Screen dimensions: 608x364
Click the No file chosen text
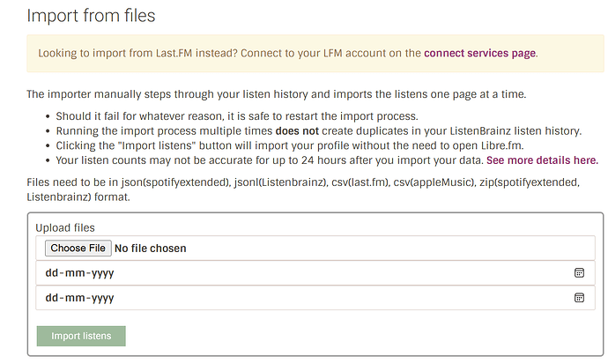[x=151, y=249]
